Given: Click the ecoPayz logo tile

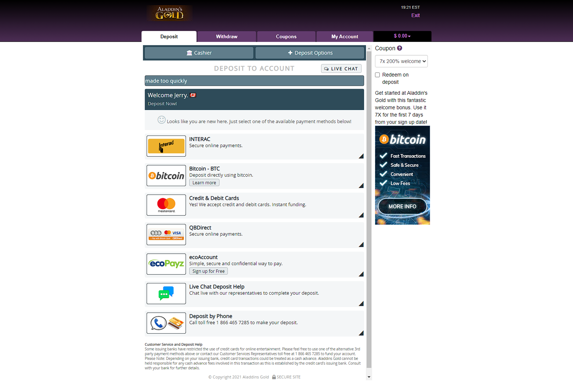Looking at the screenshot, I should tap(166, 264).
